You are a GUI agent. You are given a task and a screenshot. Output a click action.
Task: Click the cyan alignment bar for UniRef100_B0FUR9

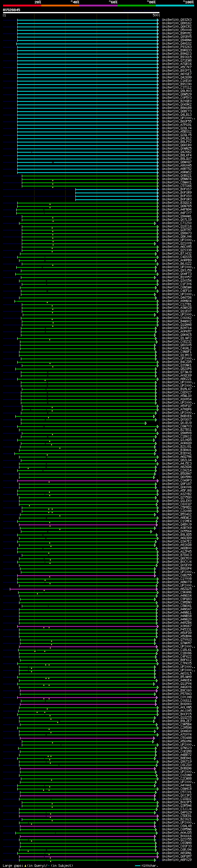117,193
